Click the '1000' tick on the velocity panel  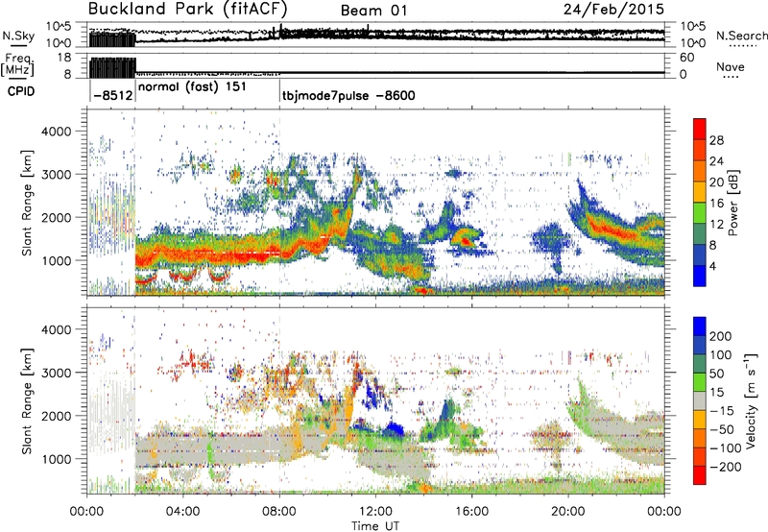tap(57, 459)
